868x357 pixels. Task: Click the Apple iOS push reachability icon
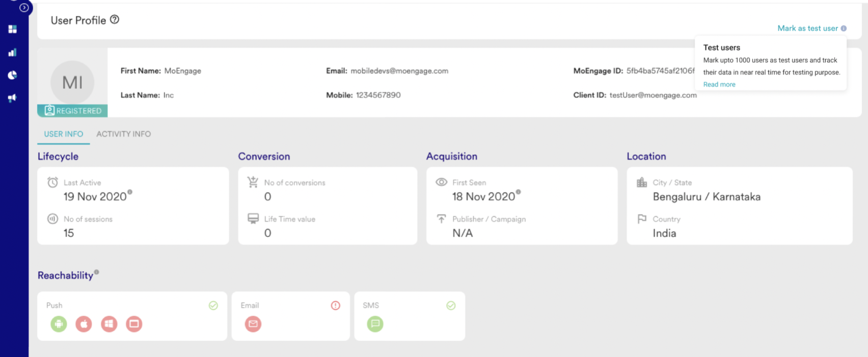[x=84, y=324]
